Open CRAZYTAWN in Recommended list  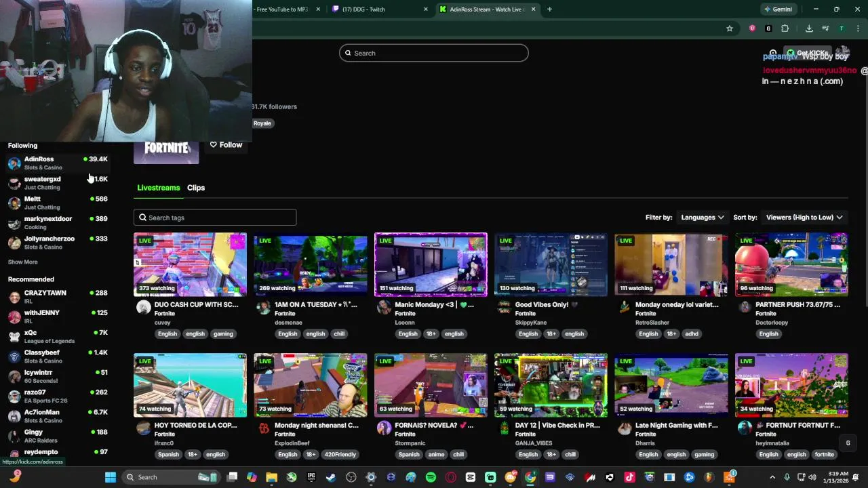[58, 296]
